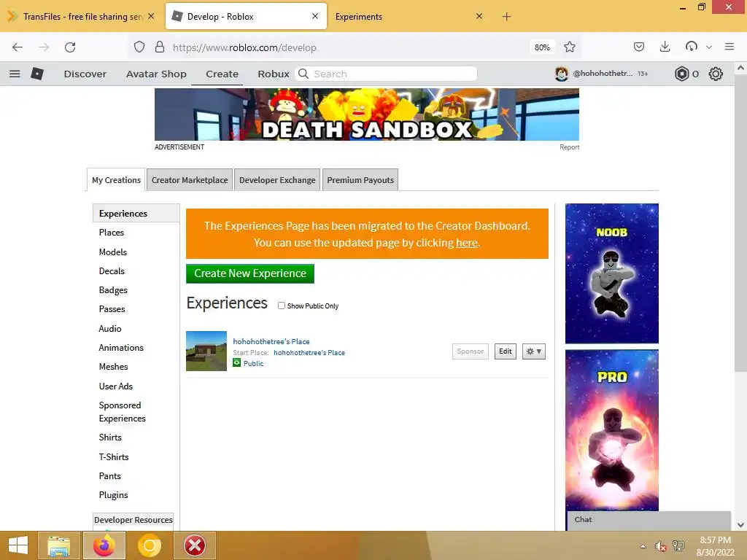Expand the experience gear dropdown menu
The height and width of the screenshot is (560, 747).
(x=533, y=351)
